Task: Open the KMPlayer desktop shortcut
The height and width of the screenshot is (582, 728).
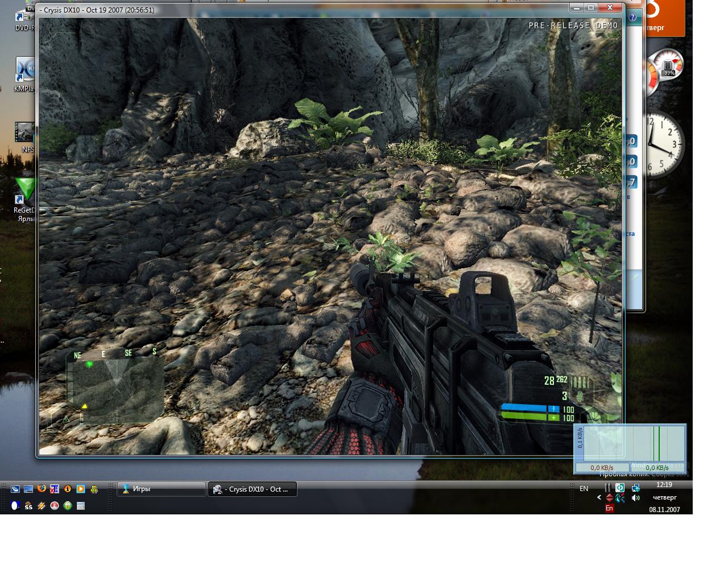Action: click(24, 75)
